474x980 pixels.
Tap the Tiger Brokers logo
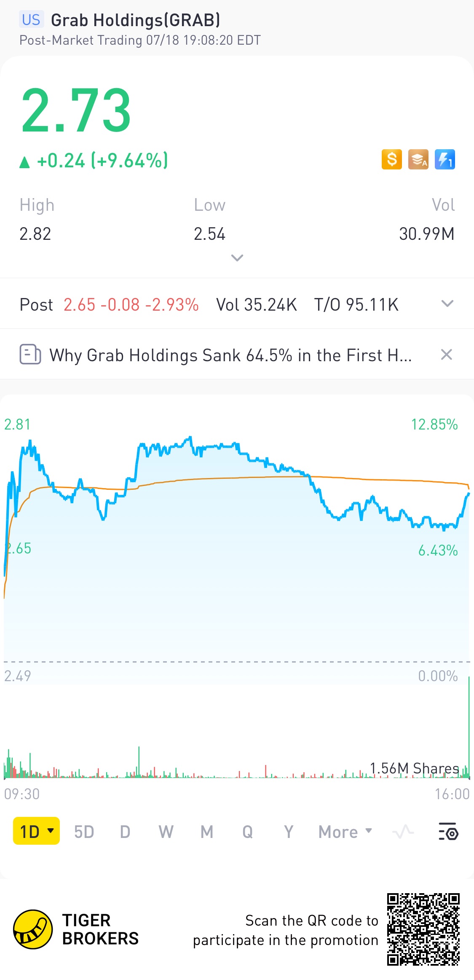[33, 929]
